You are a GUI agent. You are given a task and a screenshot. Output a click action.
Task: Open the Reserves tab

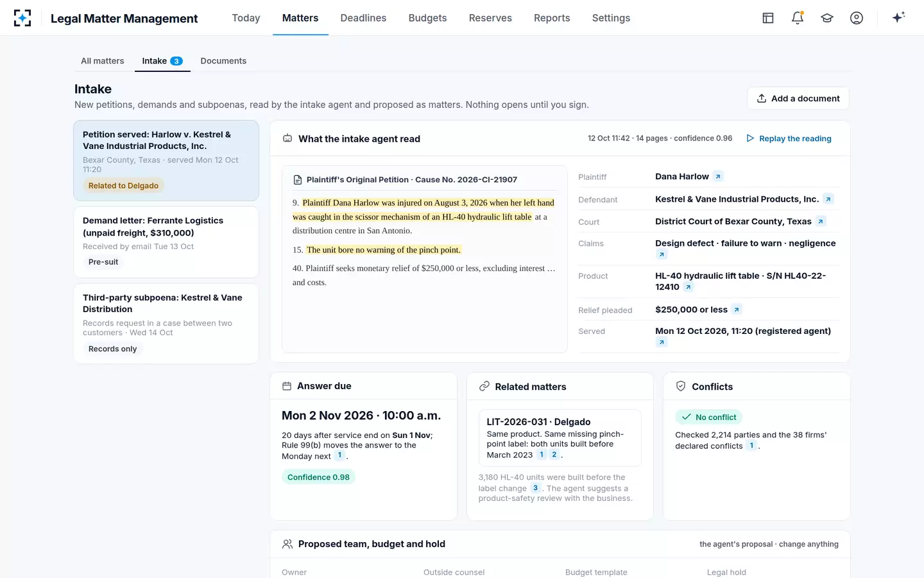tap(490, 18)
